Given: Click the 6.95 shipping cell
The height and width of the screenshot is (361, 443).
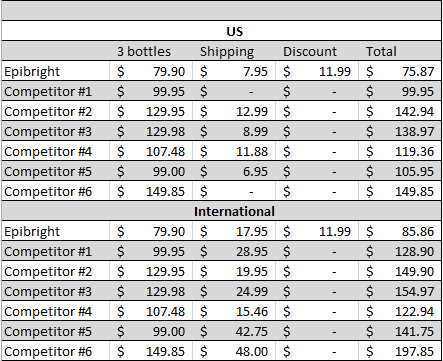Looking at the screenshot, I should [x=234, y=171].
